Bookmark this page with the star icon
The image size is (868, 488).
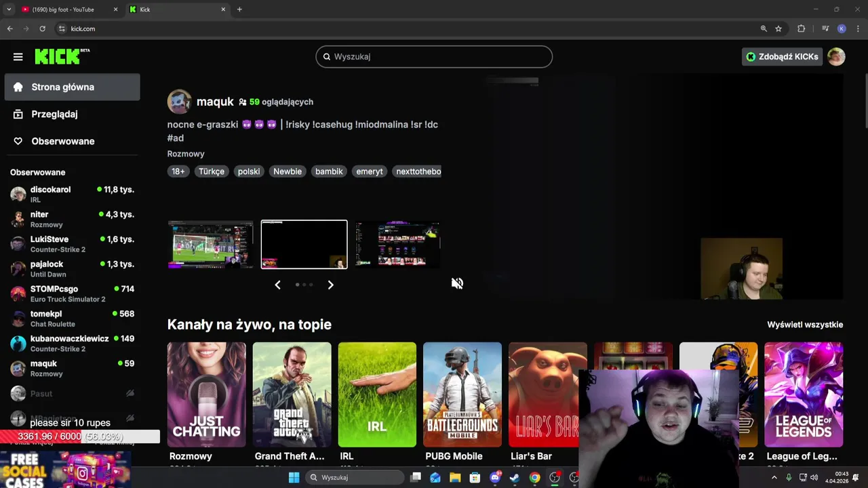tap(778, 28)
